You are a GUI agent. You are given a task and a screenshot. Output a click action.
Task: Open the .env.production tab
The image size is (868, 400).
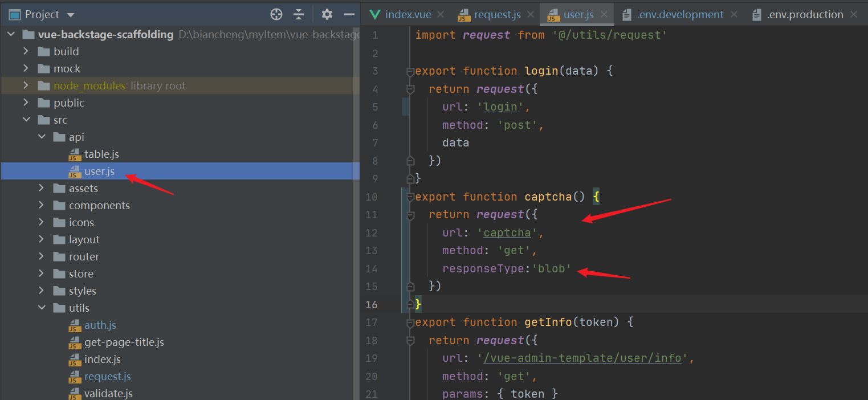[x=805, y=15]
